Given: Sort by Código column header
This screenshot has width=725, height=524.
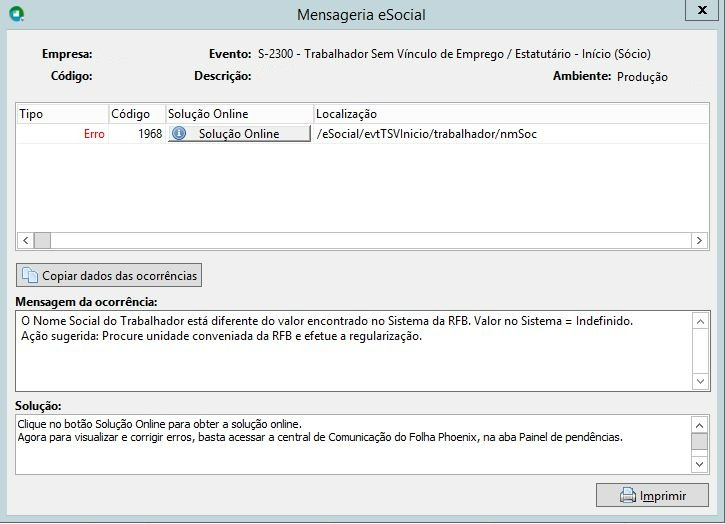Looking at the screenshot, I should click(137, 114).
